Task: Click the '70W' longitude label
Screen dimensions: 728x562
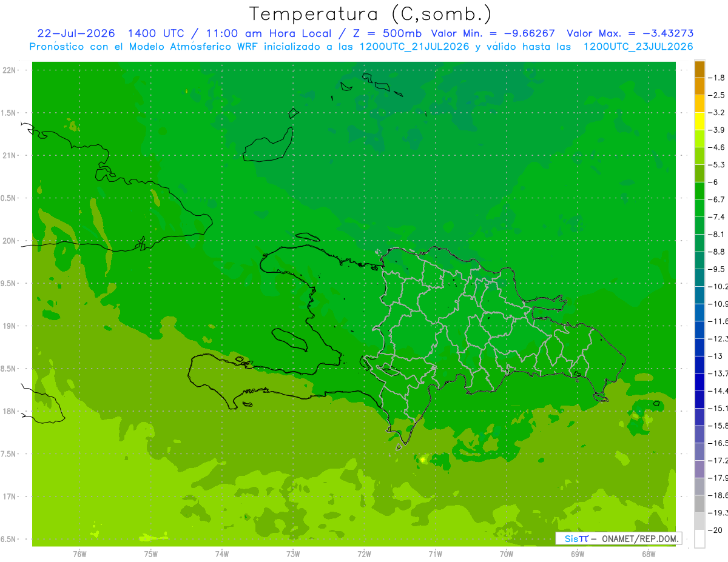Action: tap(507, 554)
